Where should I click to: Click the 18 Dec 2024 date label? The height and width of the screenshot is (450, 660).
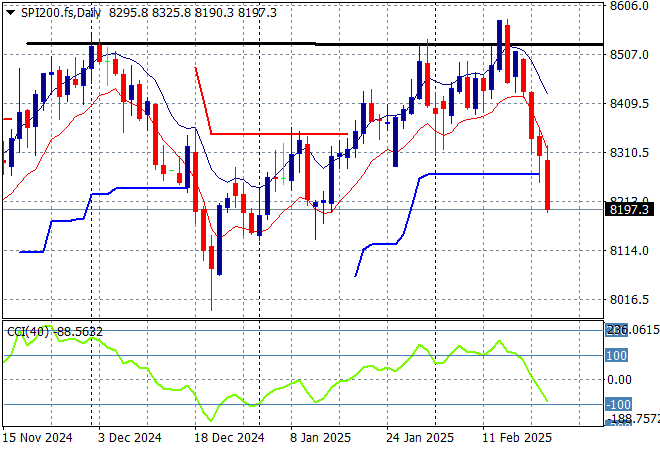[229, 438]
